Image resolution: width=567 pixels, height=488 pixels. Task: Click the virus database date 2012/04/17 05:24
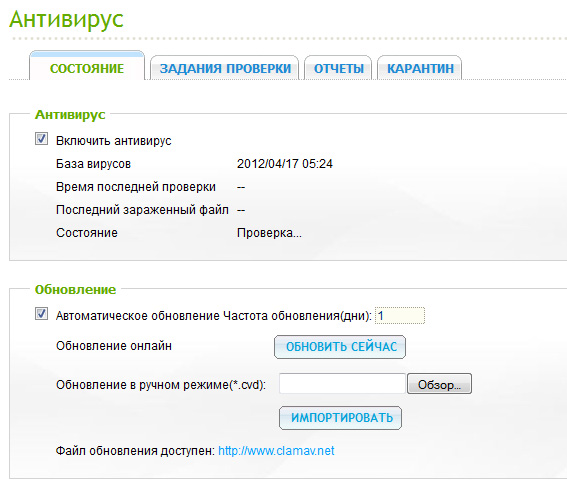click(285, 164)
